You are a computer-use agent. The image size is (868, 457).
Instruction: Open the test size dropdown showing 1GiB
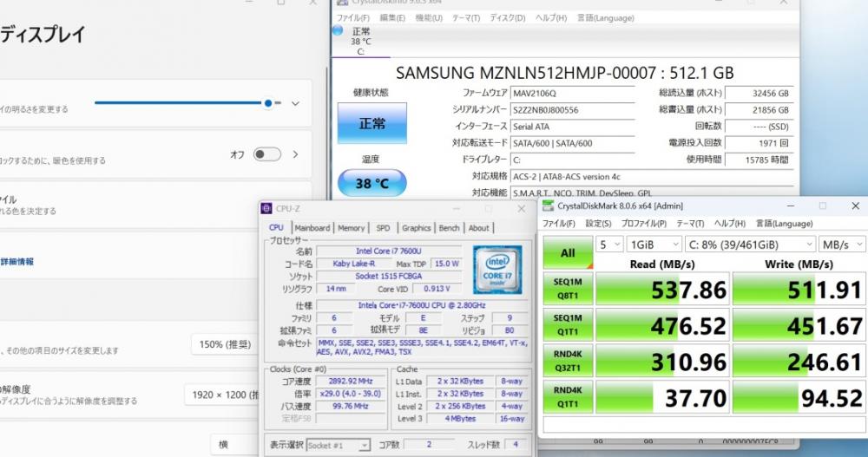[x=654, y=245]
